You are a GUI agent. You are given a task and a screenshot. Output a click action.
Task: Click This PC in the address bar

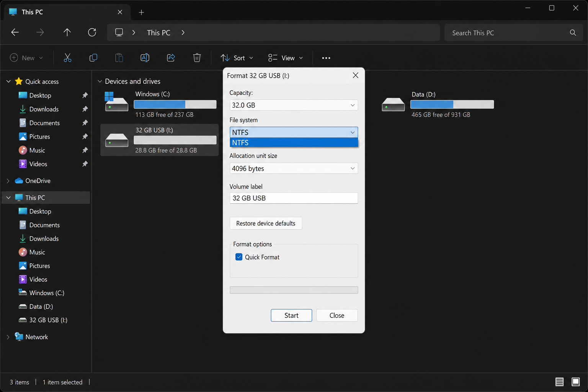[158, 33]
